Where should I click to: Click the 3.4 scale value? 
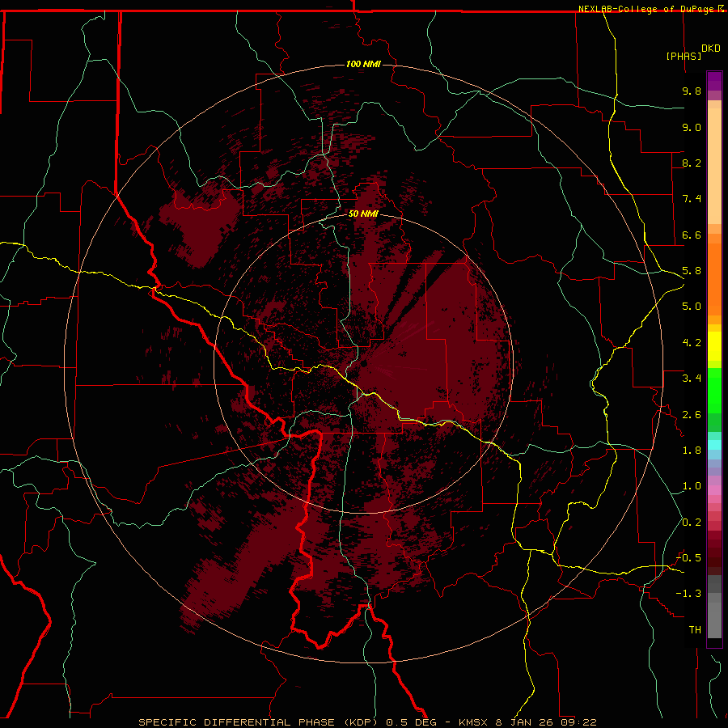pyautogui.click(x=692, y=379)
